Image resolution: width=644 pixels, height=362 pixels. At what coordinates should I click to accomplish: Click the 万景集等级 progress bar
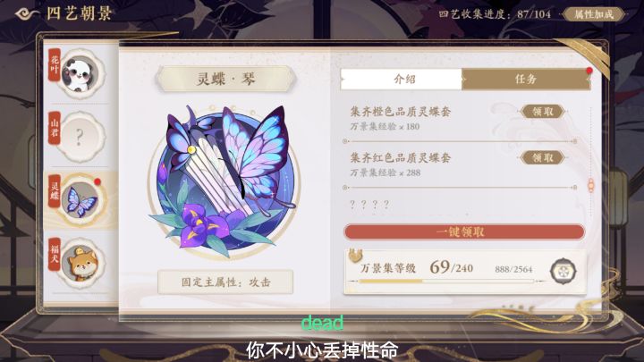click(x=446, y=282)
